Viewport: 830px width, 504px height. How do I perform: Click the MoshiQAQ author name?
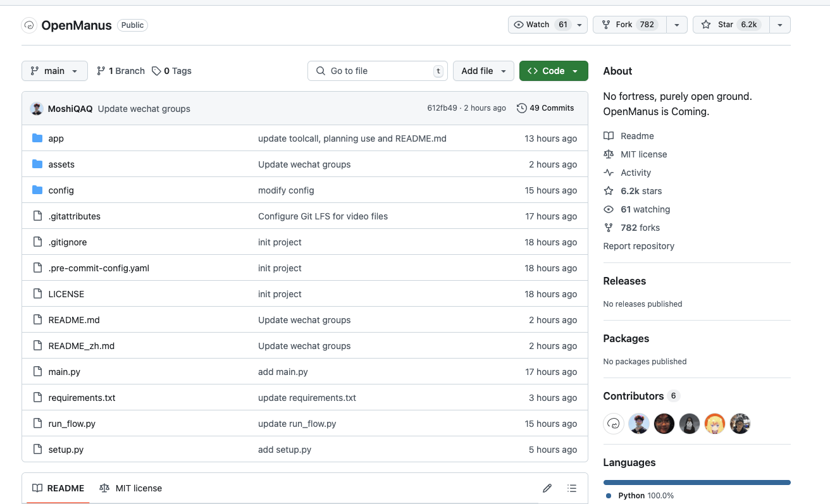click(x=70, y=109)
